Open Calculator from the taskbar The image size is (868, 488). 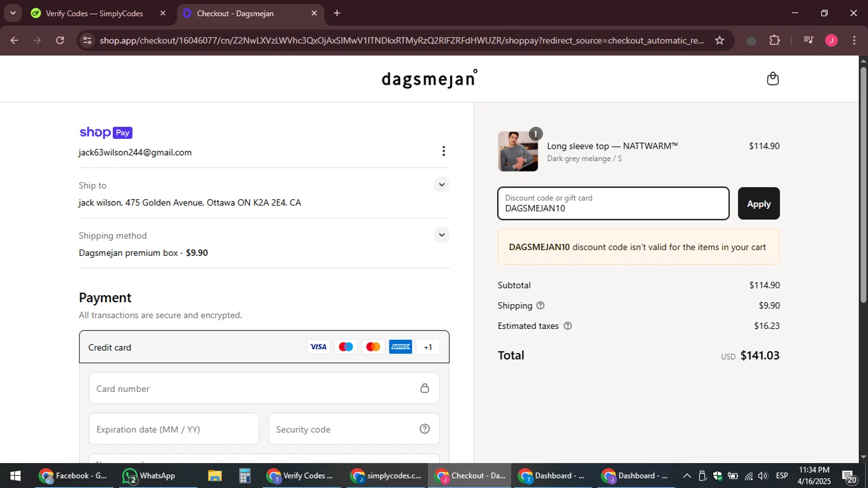point(245,476)
